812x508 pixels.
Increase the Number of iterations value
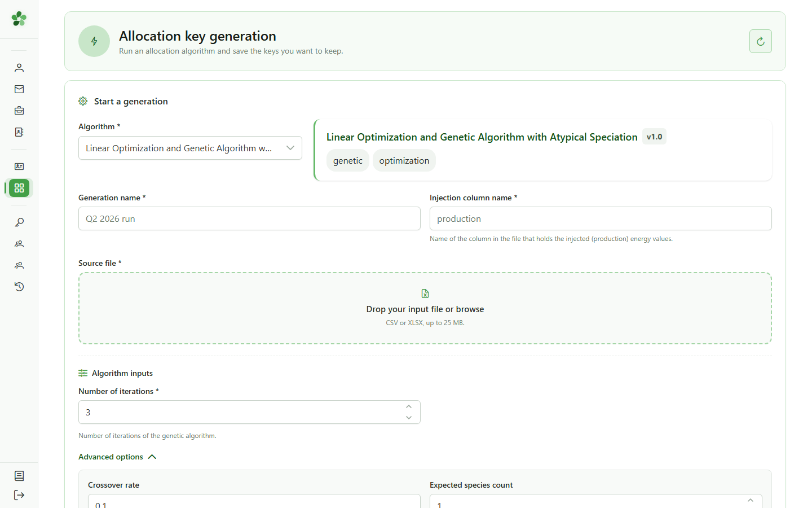coord(409,406)
